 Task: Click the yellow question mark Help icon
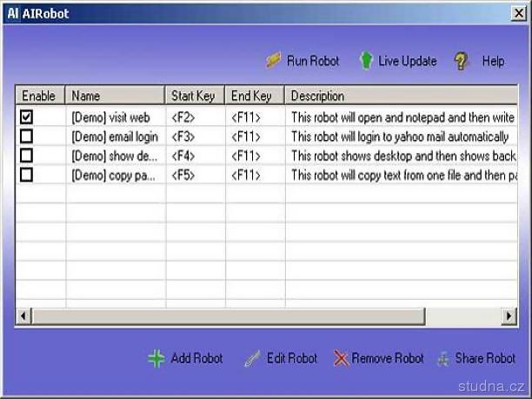[461, 61]
